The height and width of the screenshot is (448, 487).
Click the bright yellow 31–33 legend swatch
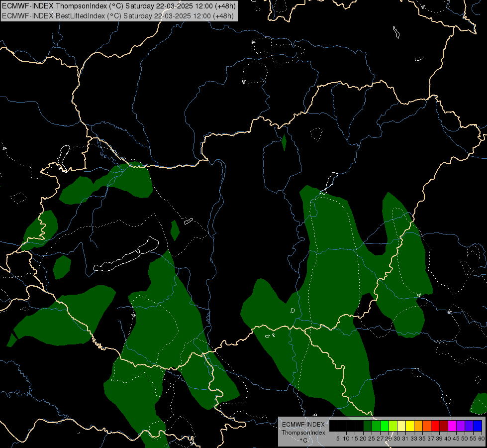pos(410,426)
